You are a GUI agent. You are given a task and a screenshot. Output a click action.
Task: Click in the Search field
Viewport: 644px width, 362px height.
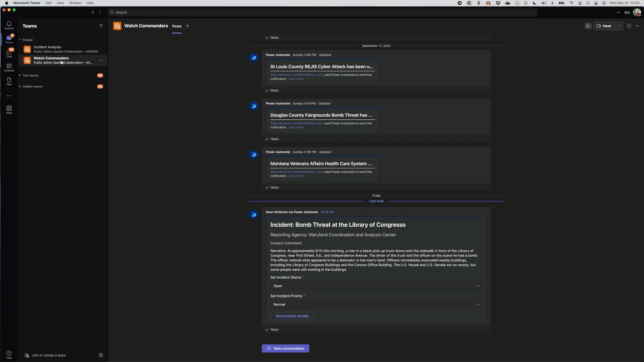point(322,12)
